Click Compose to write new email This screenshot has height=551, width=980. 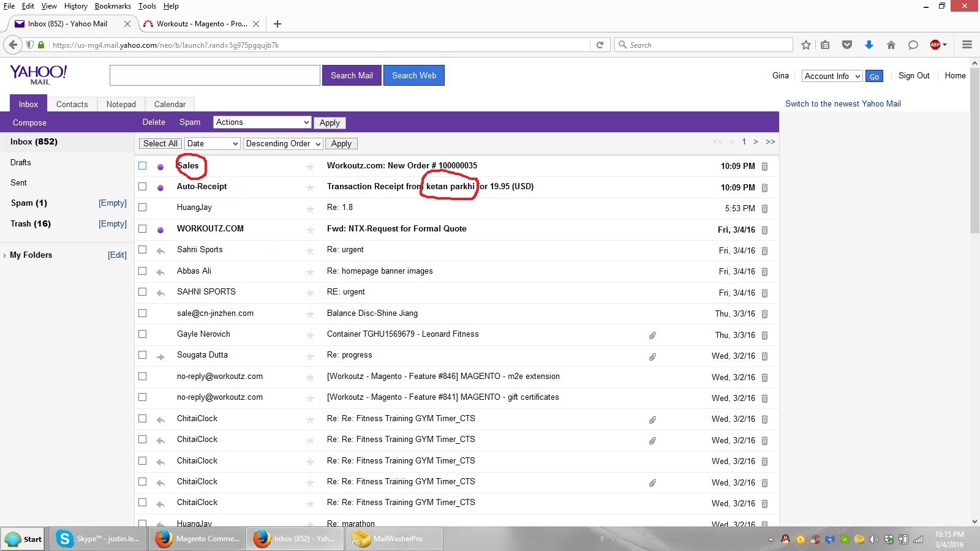[29, 122]
